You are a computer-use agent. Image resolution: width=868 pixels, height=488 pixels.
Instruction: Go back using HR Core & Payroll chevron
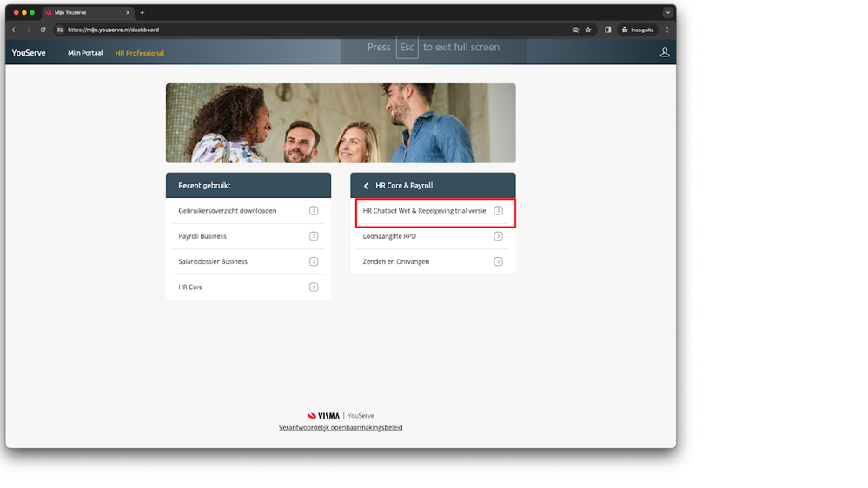pos(366,186)
